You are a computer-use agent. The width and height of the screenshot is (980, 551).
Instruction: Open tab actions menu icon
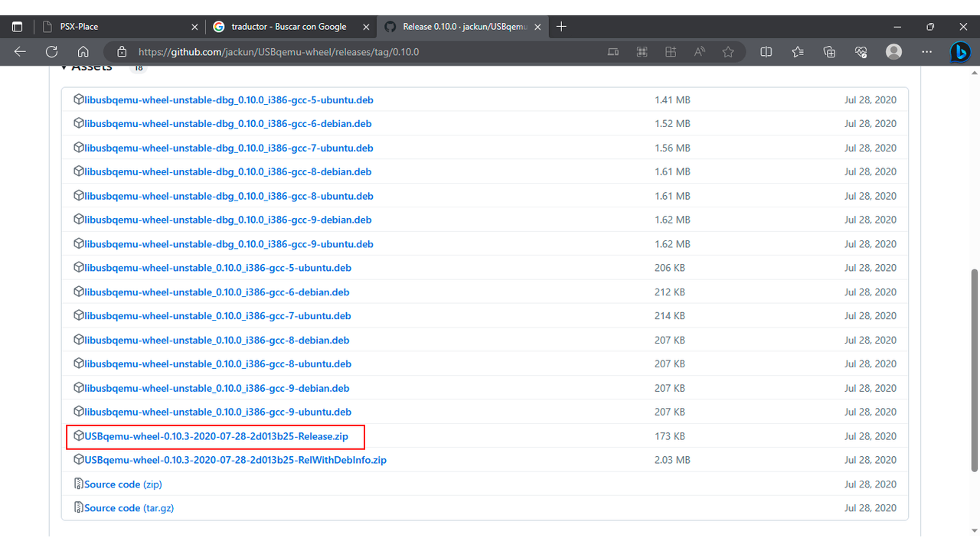[x=17, y=27]
